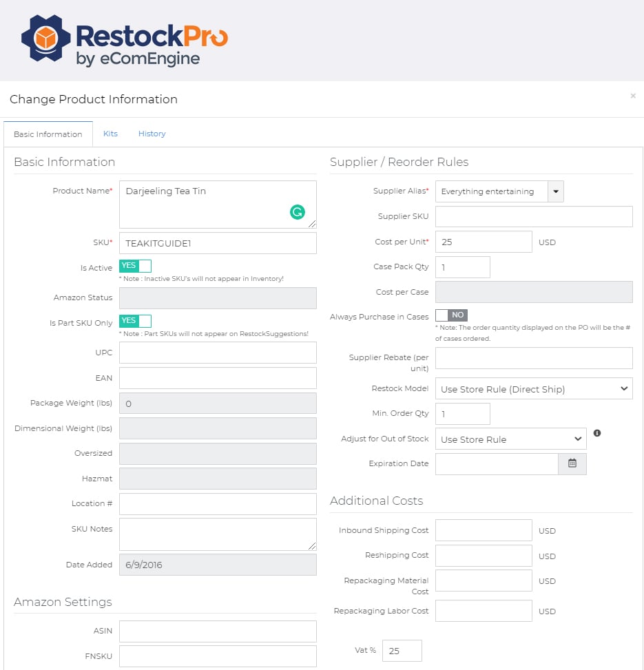Screen dimensions: 644x670
Task: Click the Grammarly icon in Product Name field
Action: click(297, 212)
